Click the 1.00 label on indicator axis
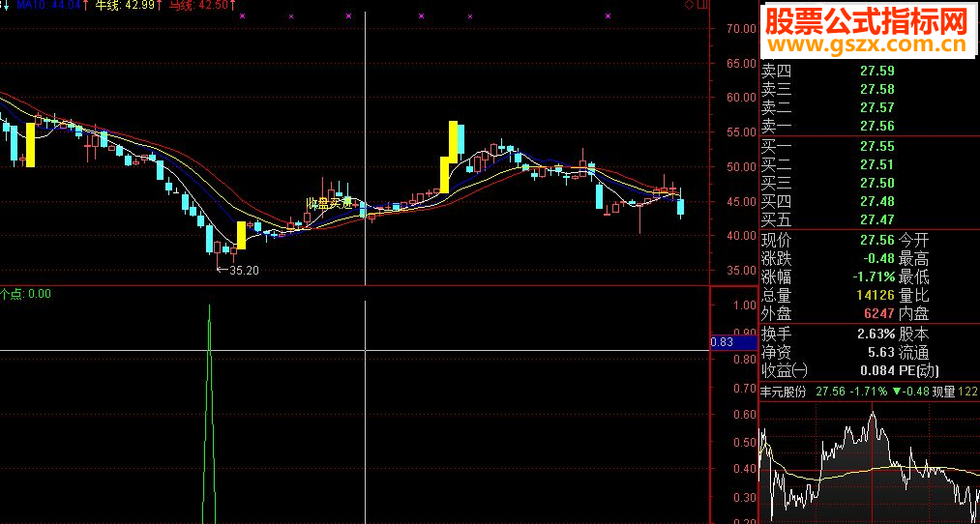Viewport: 980px width, 524px height. coord(745,305)
